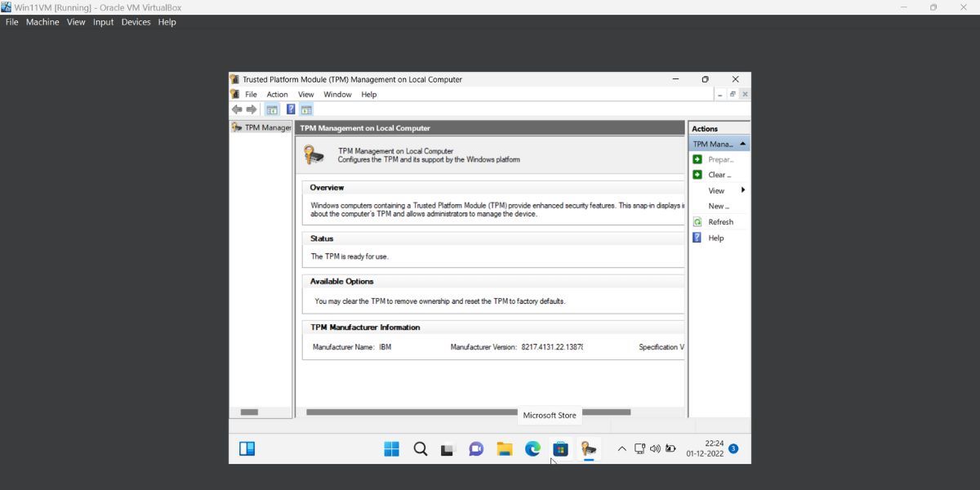The image size is (980, 490).
Task: Click the green arrow icon beside Prepare
Action: 697,159
